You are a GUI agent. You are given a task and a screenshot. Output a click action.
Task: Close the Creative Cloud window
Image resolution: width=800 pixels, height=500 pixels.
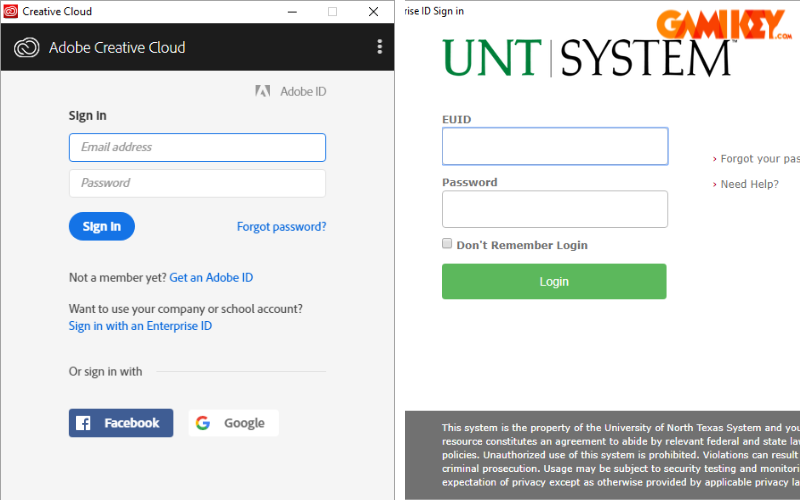click(373, 11)
